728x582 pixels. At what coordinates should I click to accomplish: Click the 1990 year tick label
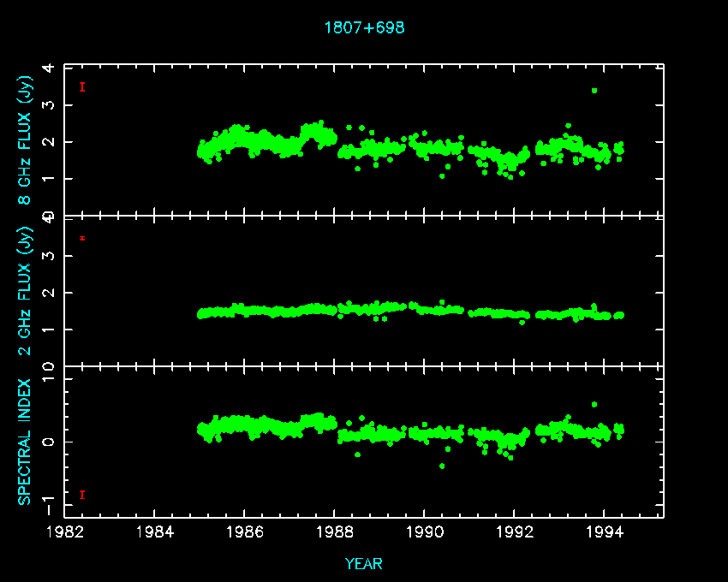[x=425, y=532]
